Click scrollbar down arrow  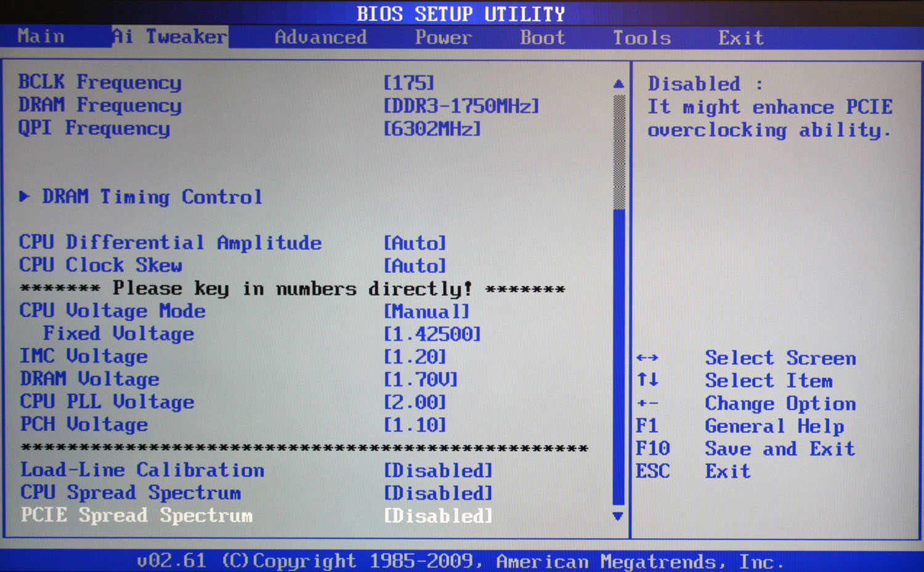pos(618,516)
